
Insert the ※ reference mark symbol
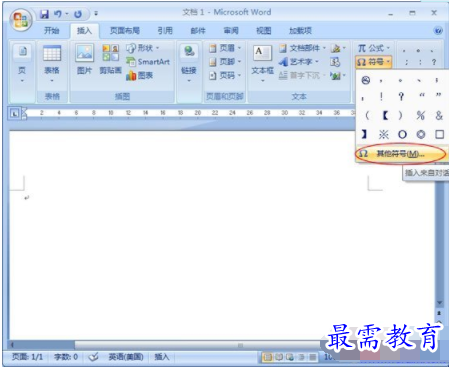coord(384,134)
